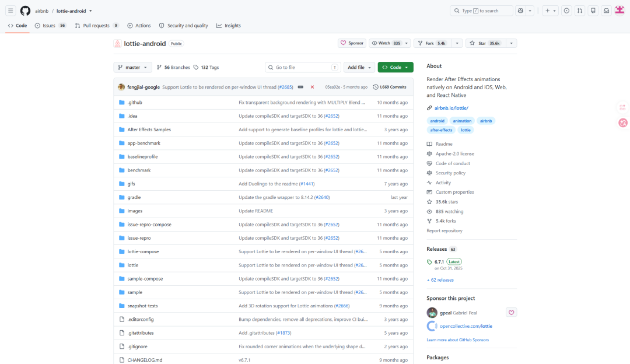630x364 pixels.
Task: Open the Apache-2.0 license link
Action: 455,154
